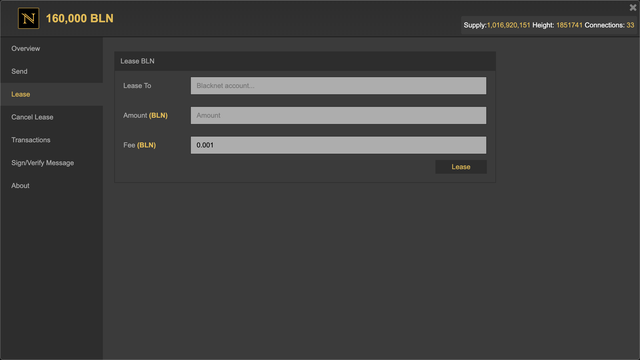
Task: Close the wallet with the X icon
Action: point(633,7)
